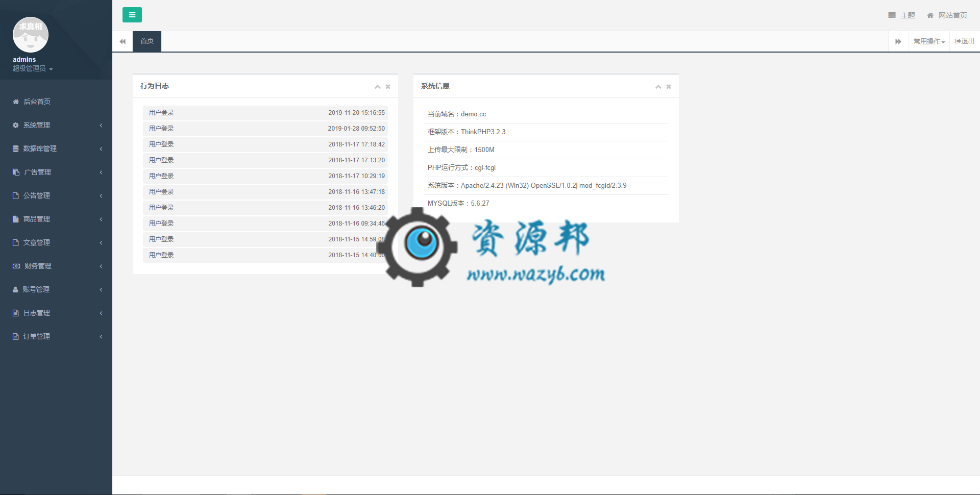Click the 系统版本 Apache/2.4.23 line

point(546,186)
